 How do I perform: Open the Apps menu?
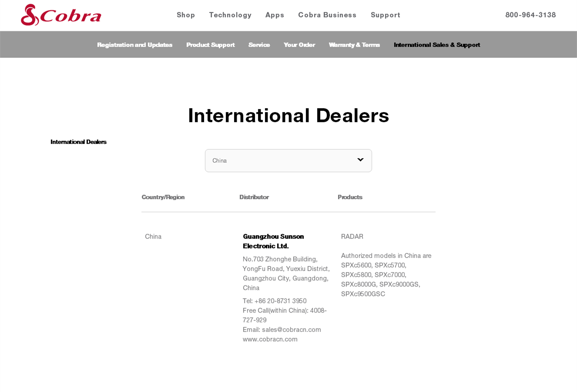coord(275,15)
